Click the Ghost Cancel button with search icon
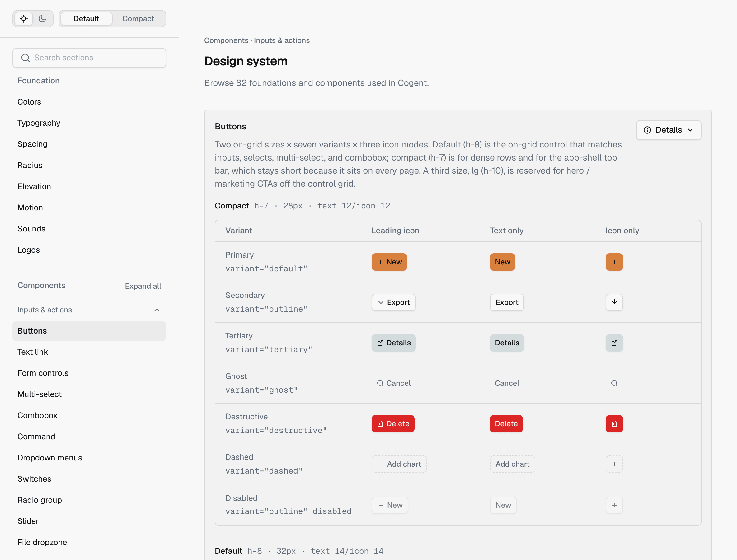Image resolution: width=737 pixels, height=560 pixels. 393,383
